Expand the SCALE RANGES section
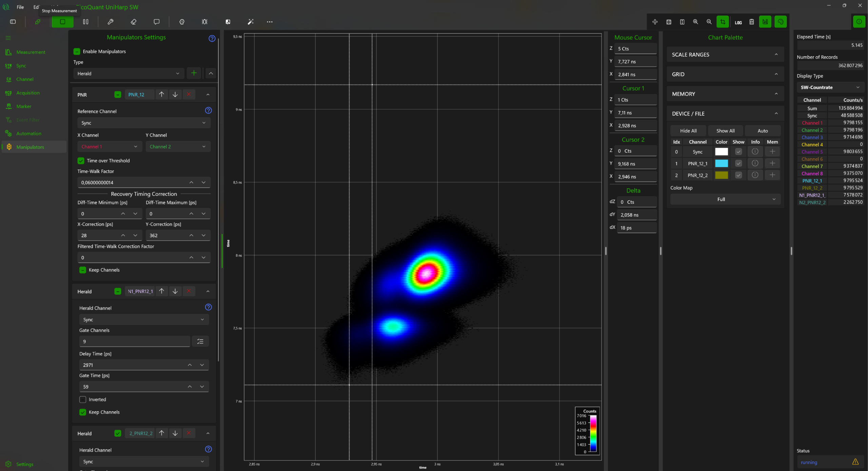 click(725, 54)
